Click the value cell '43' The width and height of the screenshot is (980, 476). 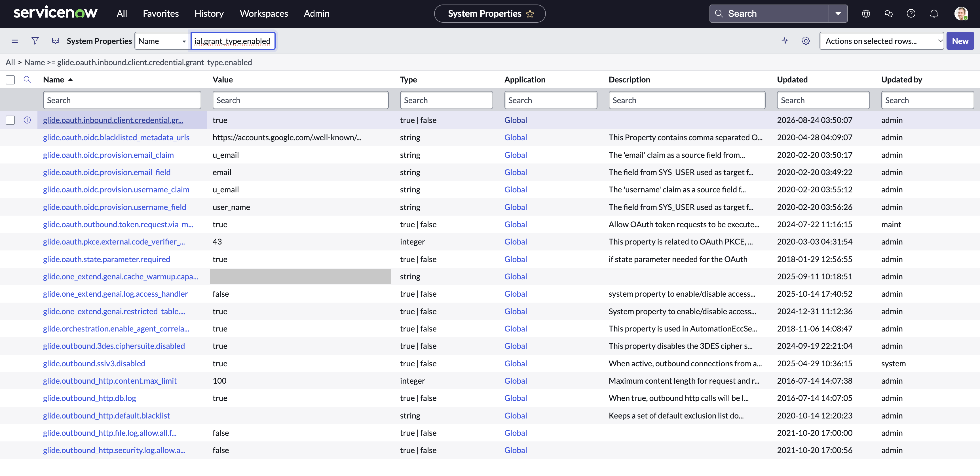[217, 242]
